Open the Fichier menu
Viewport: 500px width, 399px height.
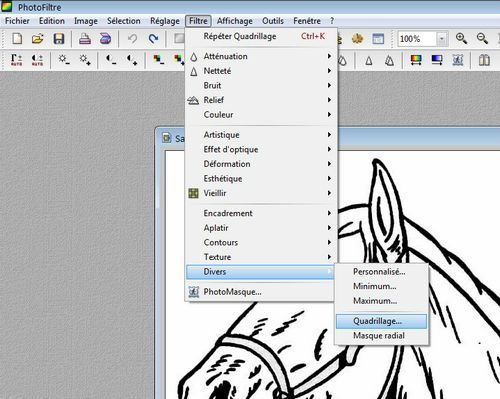tap(17, 21)
